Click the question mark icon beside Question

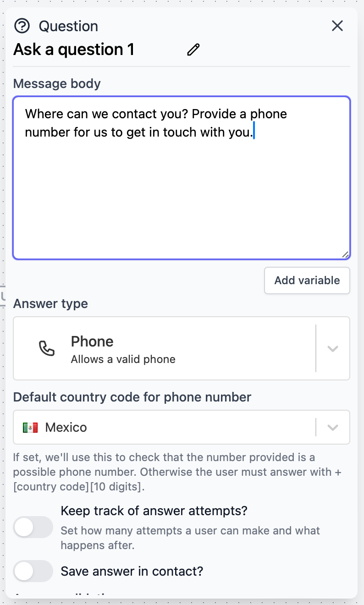22,26
